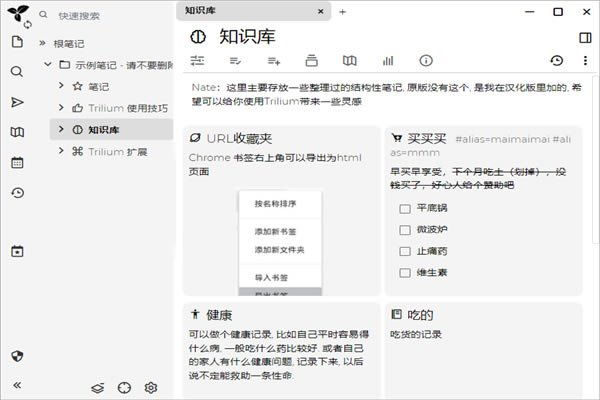
Task: Close the 知识库 tab
Action: click(x=321, y=11)
